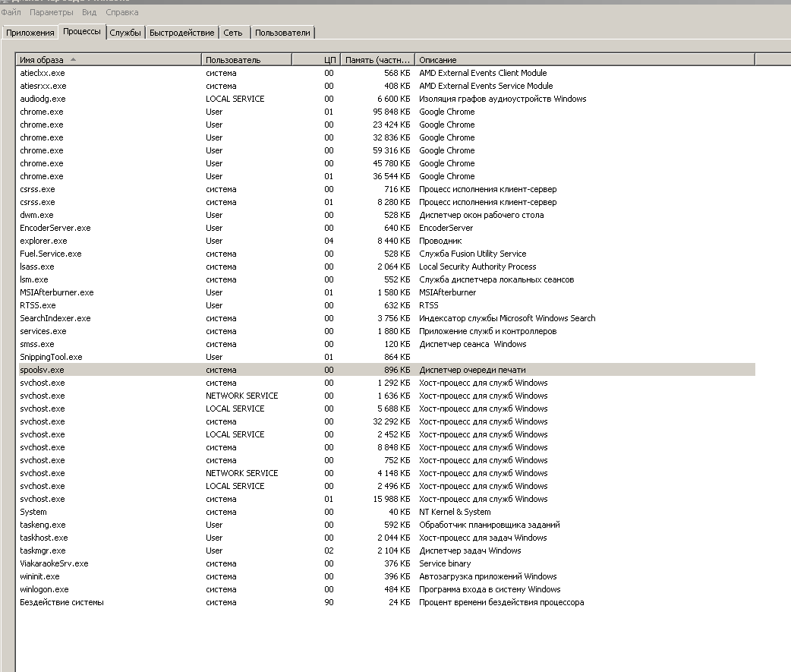791x672 pixels.
Task: Select svchost.exe using 2 496 КБ
Action: [387, 486]
